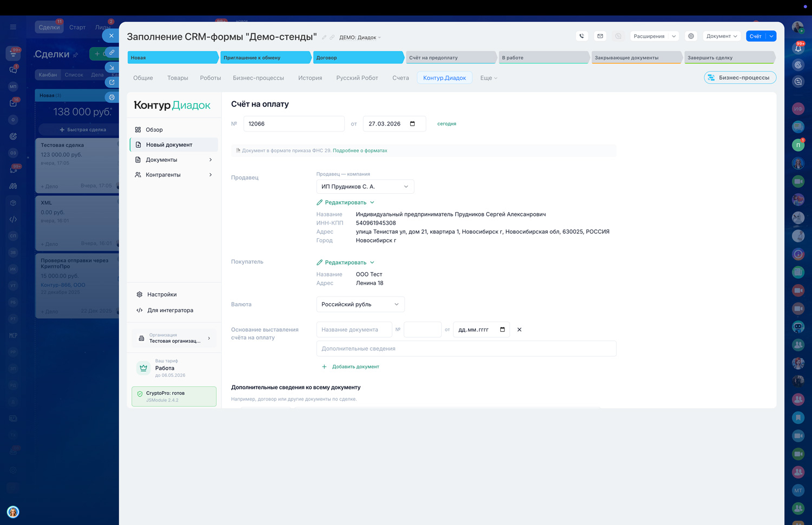812x525 pixels.
Task: Close the deal slider with the X button
Action: [111, 36]
